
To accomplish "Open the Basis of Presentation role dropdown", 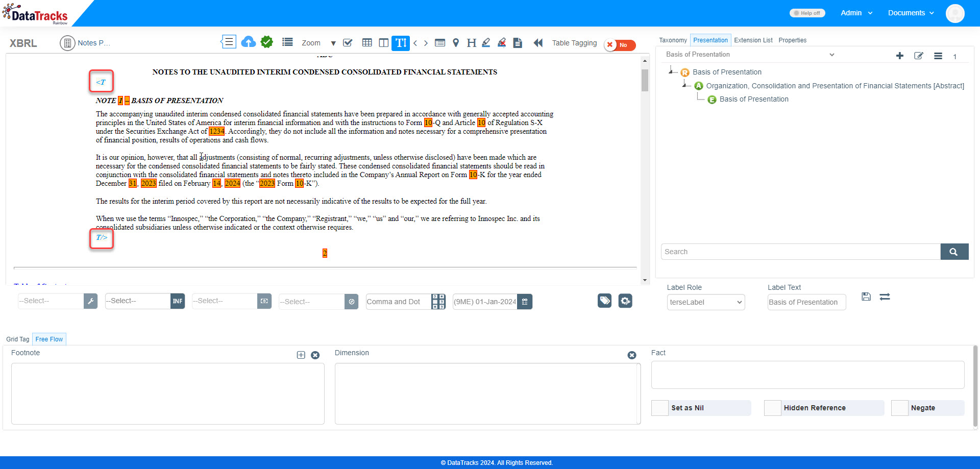I will pyautogui.click(x=750, y=55).
